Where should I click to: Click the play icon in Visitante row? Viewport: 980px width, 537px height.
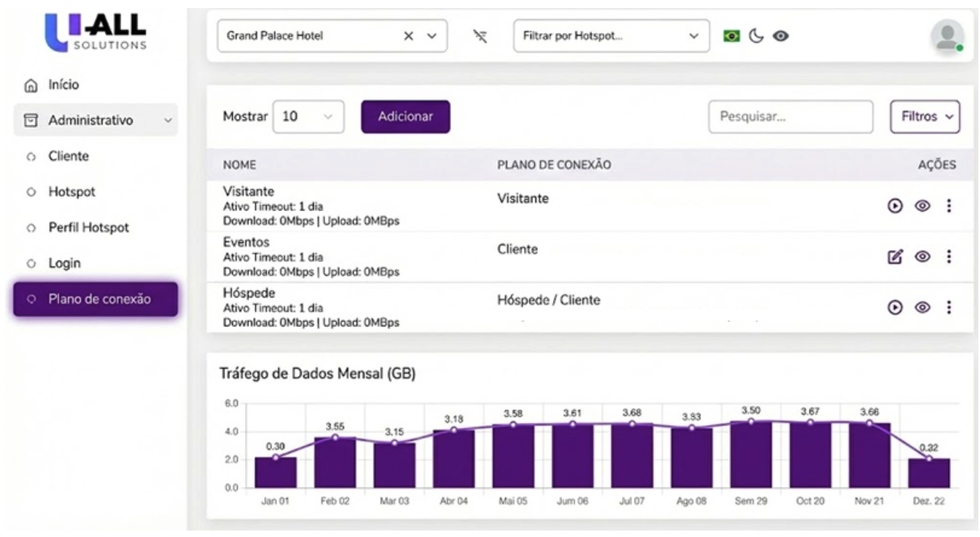pyautogui.click(x=895, y=206)
